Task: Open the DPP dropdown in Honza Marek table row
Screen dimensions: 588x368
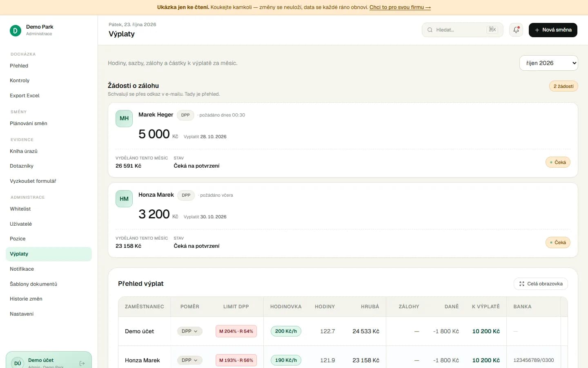Action: pyautogui.click(x=189, y=360)
